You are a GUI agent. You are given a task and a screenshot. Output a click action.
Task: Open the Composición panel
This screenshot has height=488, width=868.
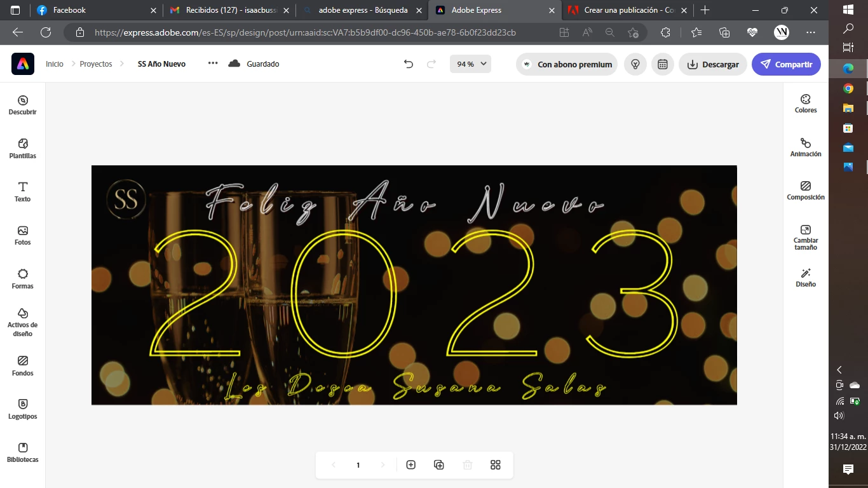pyautogui.click(x=806, y=191)
